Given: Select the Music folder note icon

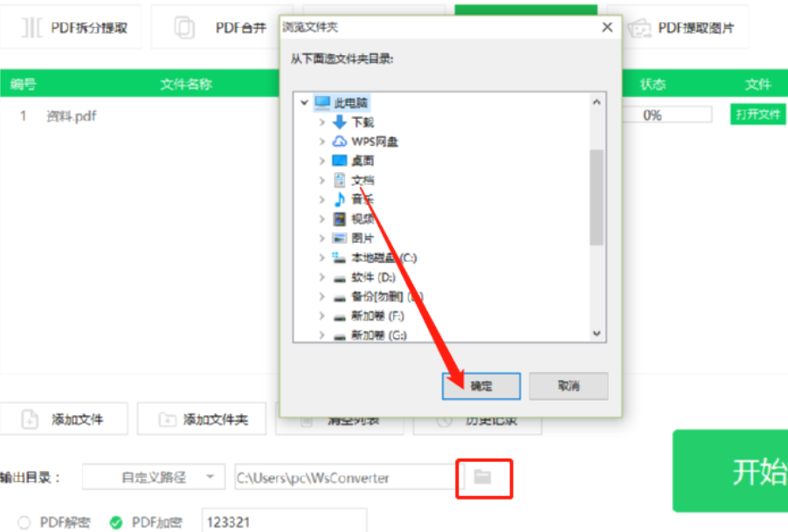Looking at the screenshot, I should point(340,199).
